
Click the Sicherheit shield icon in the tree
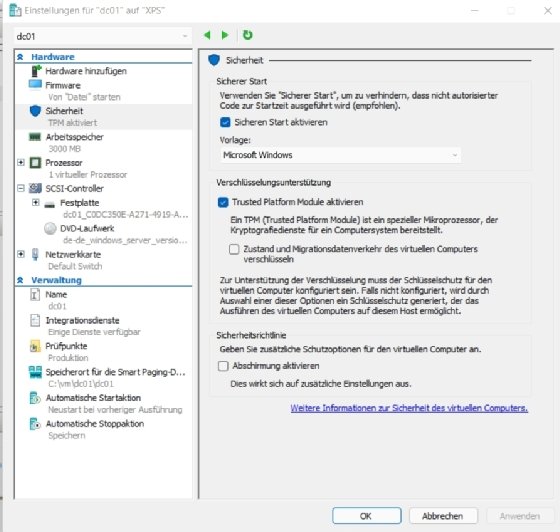click(35, 111)
